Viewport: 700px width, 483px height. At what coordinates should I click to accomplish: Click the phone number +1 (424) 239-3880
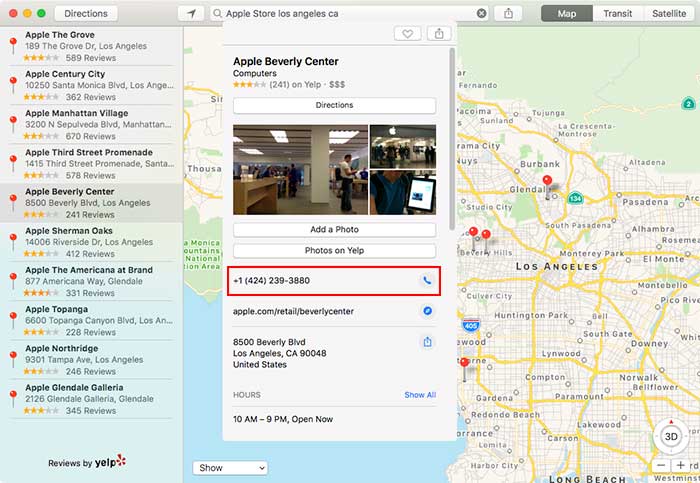[271, 280]
